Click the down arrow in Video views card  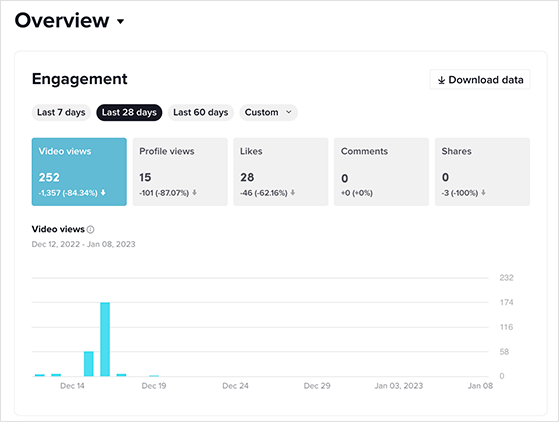(103, 193)
